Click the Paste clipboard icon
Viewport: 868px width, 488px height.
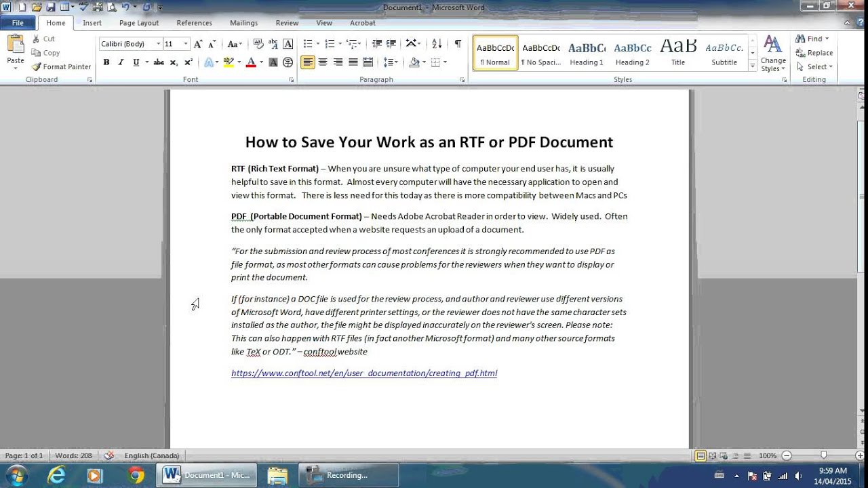coord(15,45)
